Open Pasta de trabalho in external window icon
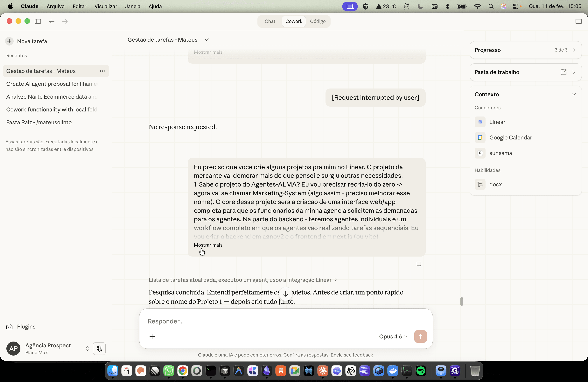This screenshot has height=382, width=588. (563, 72)
